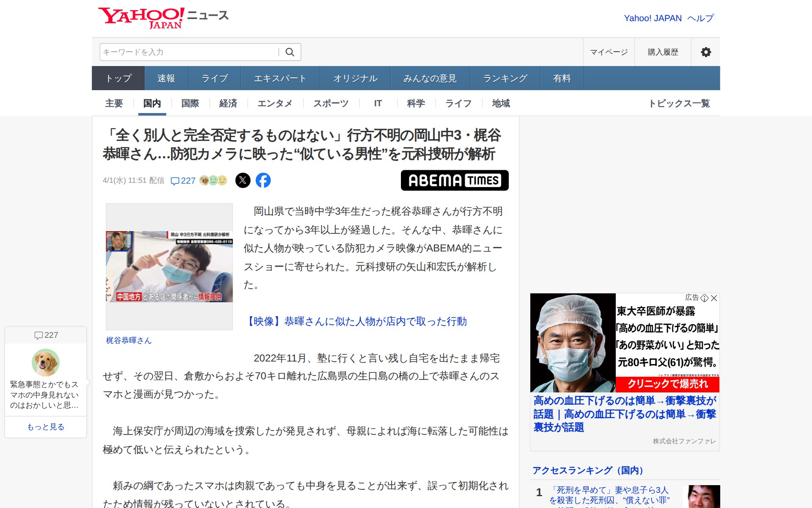Open the トピックス一覧 link

click(x=679, y=103)
